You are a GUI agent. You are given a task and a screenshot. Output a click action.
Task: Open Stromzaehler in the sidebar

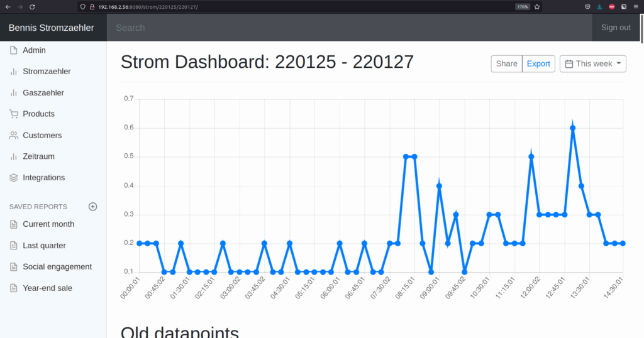[x=47, y=72]
